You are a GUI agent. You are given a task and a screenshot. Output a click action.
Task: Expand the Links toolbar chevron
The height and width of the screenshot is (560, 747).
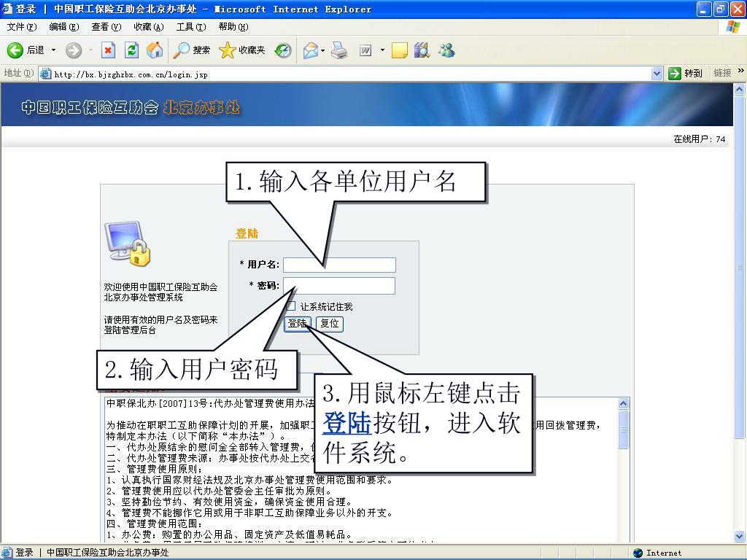tap(741, 71)
